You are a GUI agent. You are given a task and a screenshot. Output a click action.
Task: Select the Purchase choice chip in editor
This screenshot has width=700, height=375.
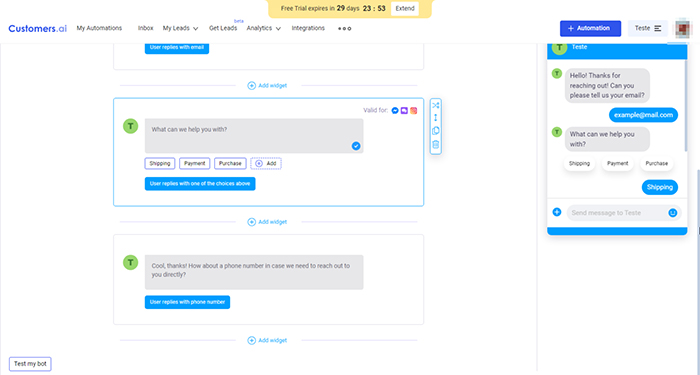point(230,163)
